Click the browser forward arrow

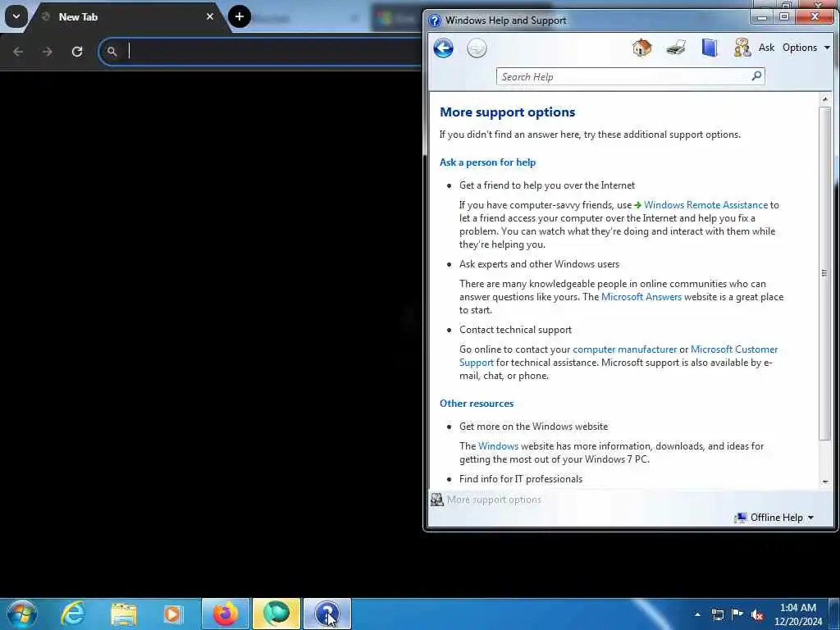tap(47, 52)
